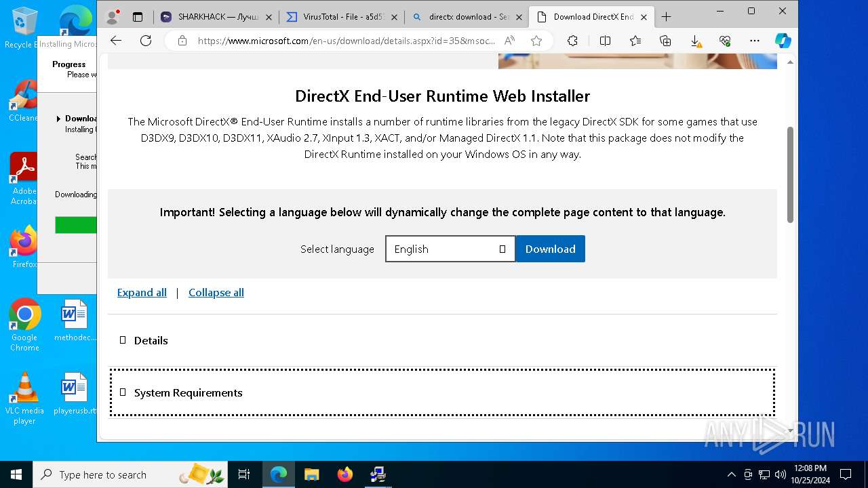Open the Select language dropdown
Screen dimensions: 868x488
tap(450, 249)
